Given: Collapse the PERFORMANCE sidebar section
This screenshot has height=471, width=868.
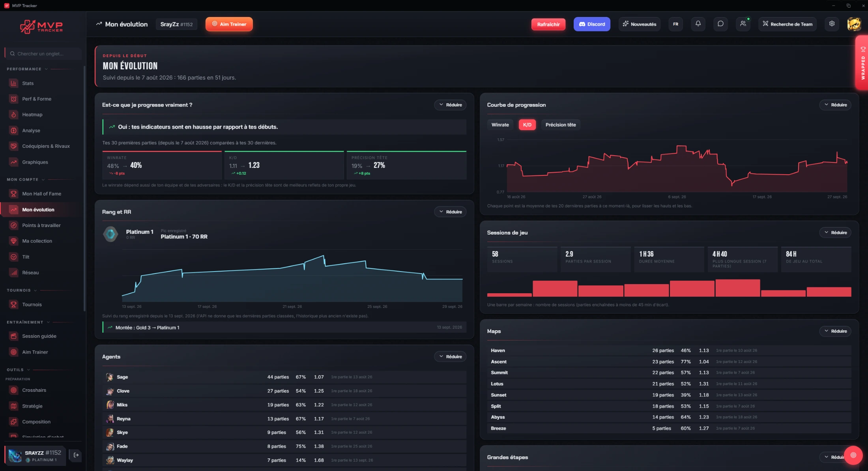Looking at the screenshot, I should click(x=27, y=69).
